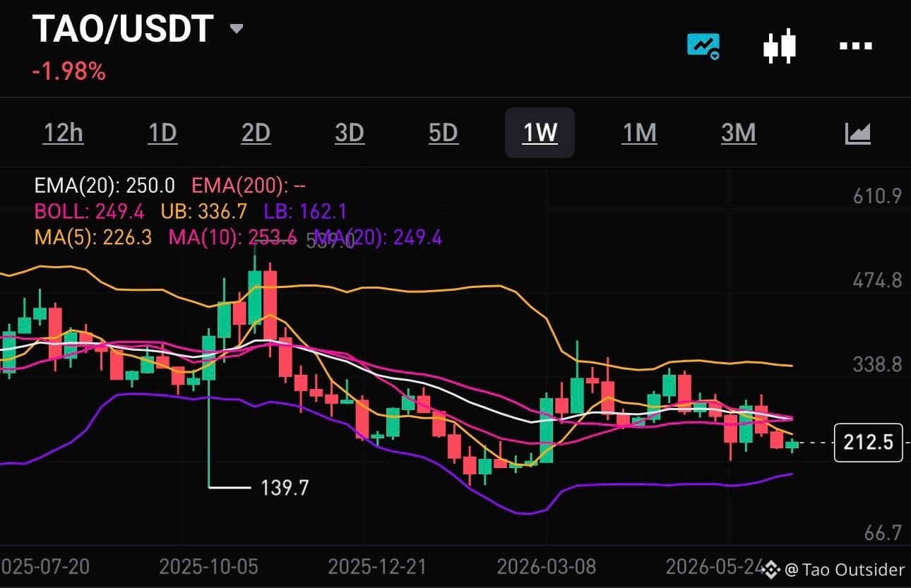
Task: Tap the EMA(200) indicator label
Action: (x=249, y=186)
